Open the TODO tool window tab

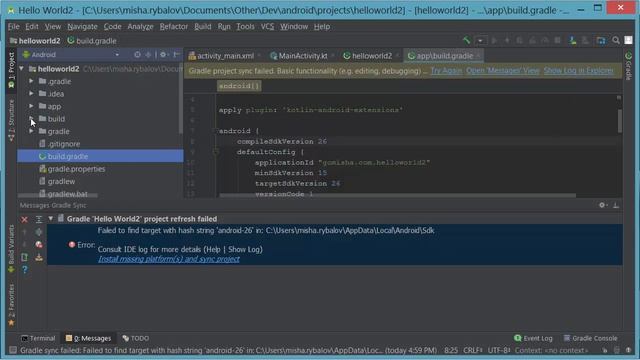coord(136,338)
